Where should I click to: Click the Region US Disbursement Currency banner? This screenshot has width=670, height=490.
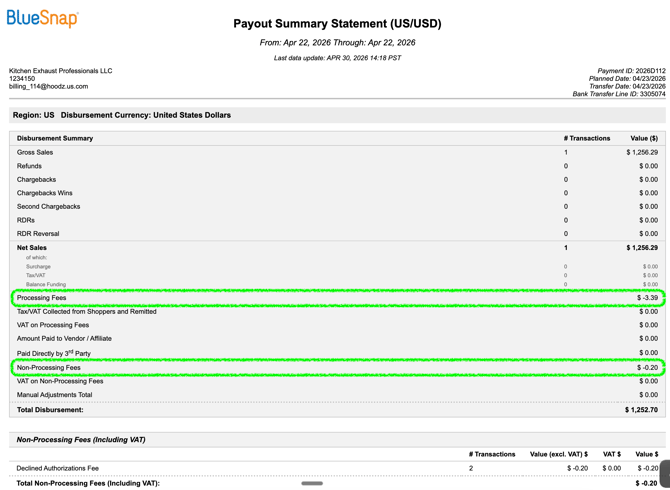(337, 115)
